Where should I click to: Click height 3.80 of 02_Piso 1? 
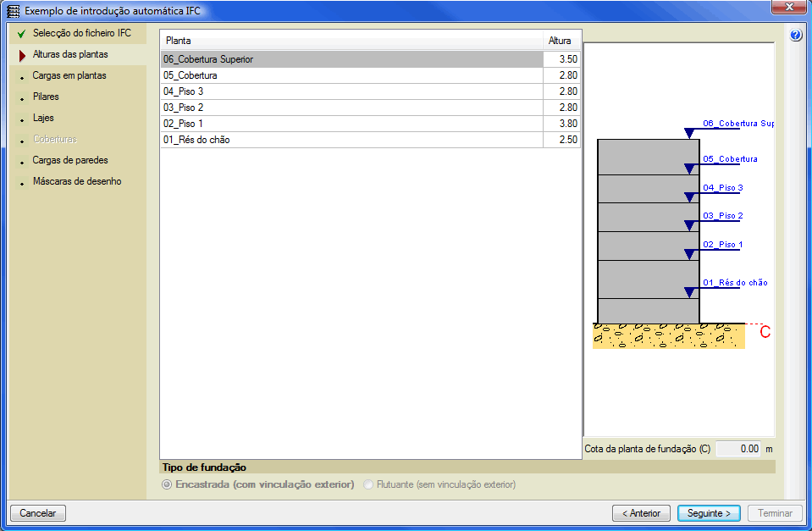[562, 124]
